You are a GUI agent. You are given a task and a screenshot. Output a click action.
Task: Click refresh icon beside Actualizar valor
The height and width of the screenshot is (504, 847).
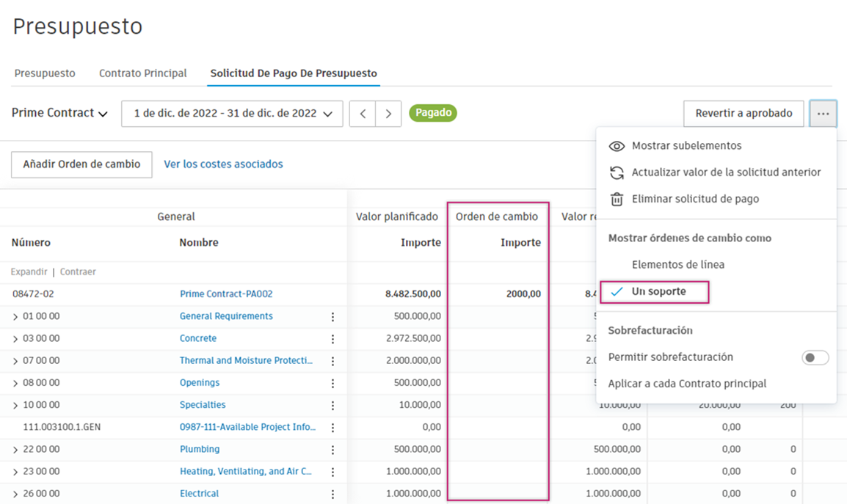(617, 172)
